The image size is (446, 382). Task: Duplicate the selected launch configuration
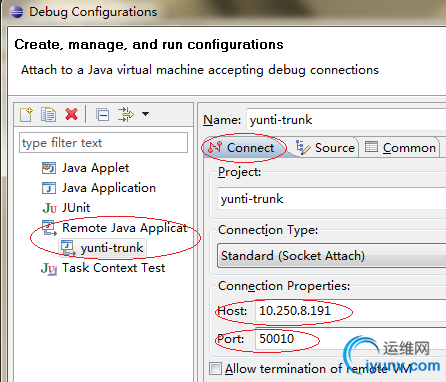[48, 115]
